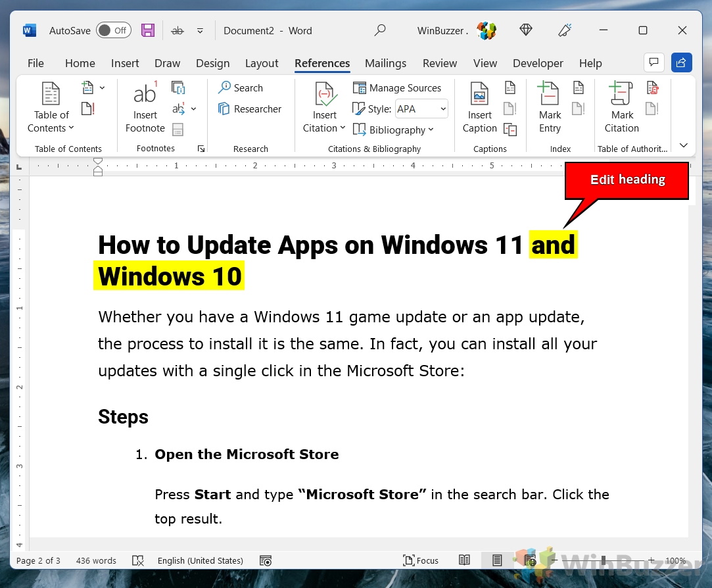The image size is (712, 588).
Task: Open the File menu
Action: [36, 63]
